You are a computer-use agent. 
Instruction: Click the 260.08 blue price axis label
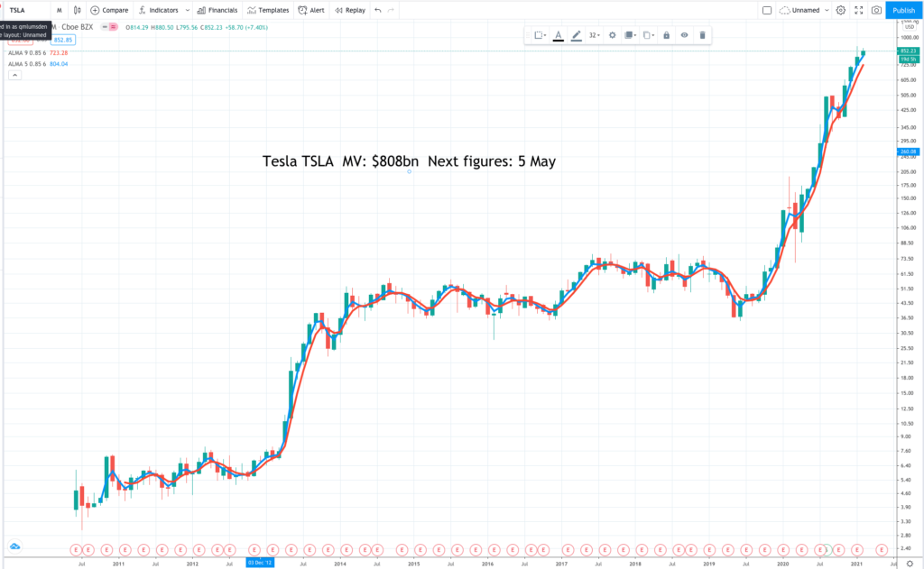(x=908, y=152)
